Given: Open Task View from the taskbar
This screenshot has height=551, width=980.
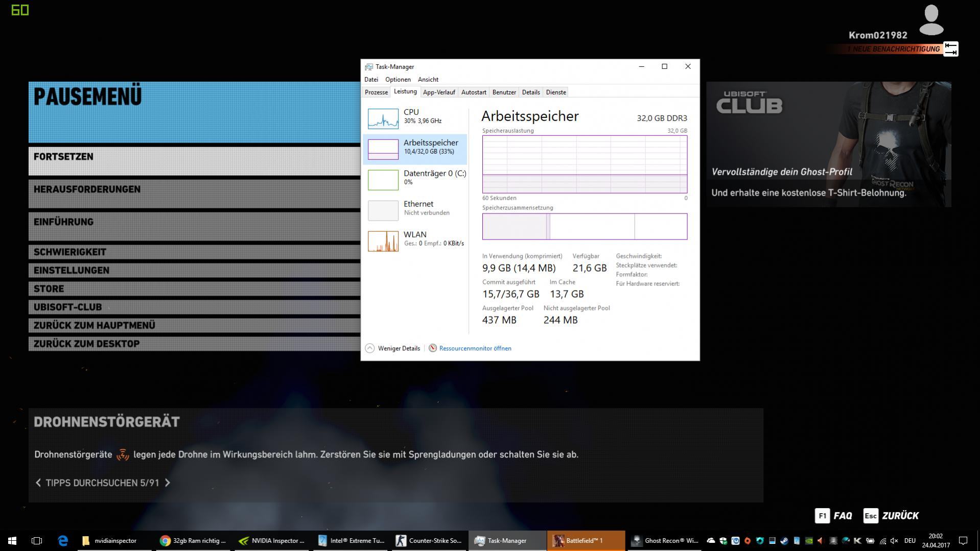Looking at the screenshot, I should 37,540.
